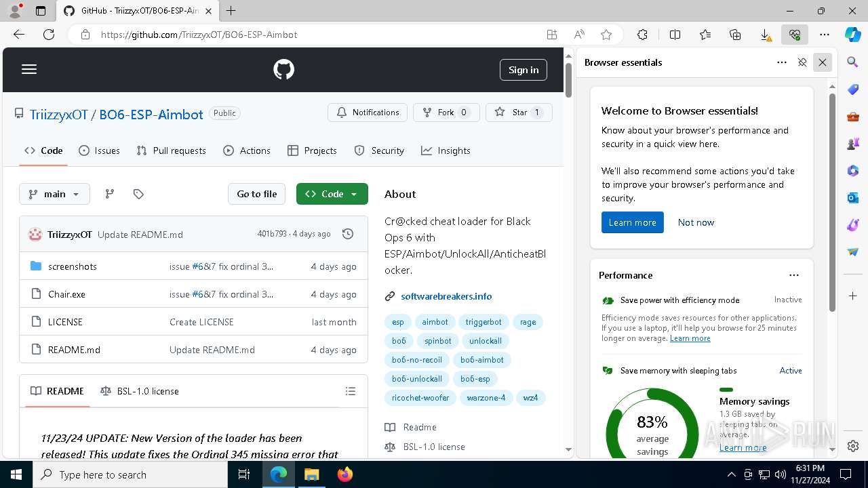The height and width of the screenshot is (488, 868).
Task: Open browser Extensions puzzle icon
Action: point(642,35)
